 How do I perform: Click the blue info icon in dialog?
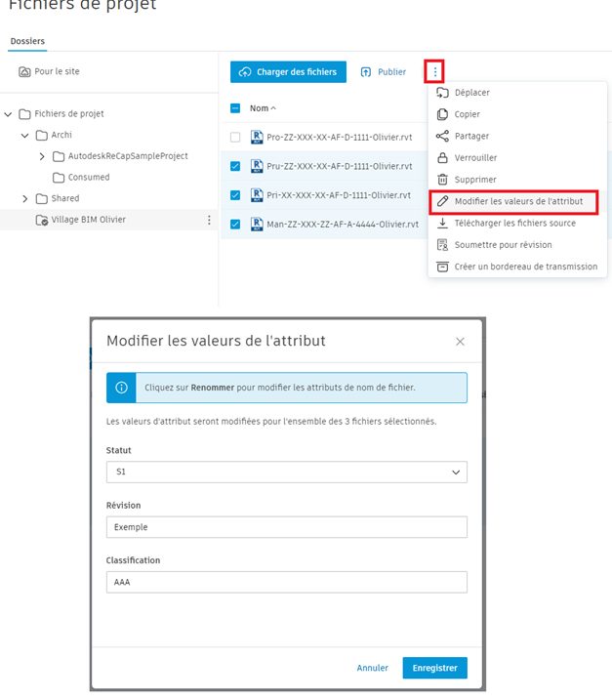(121, 388)
